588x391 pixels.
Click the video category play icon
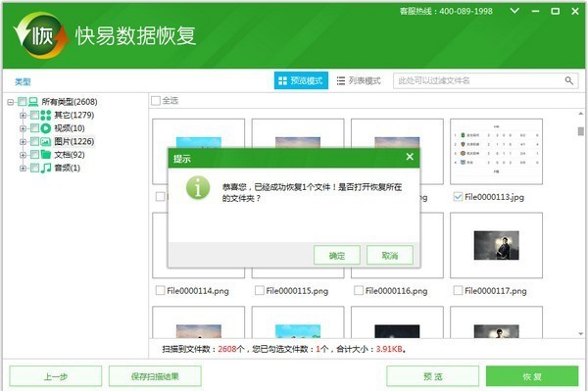pyautogui.click(x=46, y=128)
